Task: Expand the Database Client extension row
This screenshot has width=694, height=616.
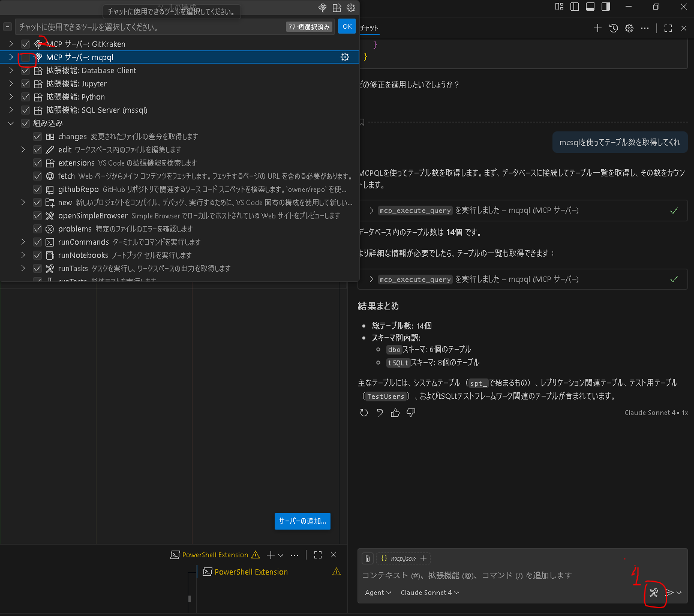Action: (x=11, y=70)
